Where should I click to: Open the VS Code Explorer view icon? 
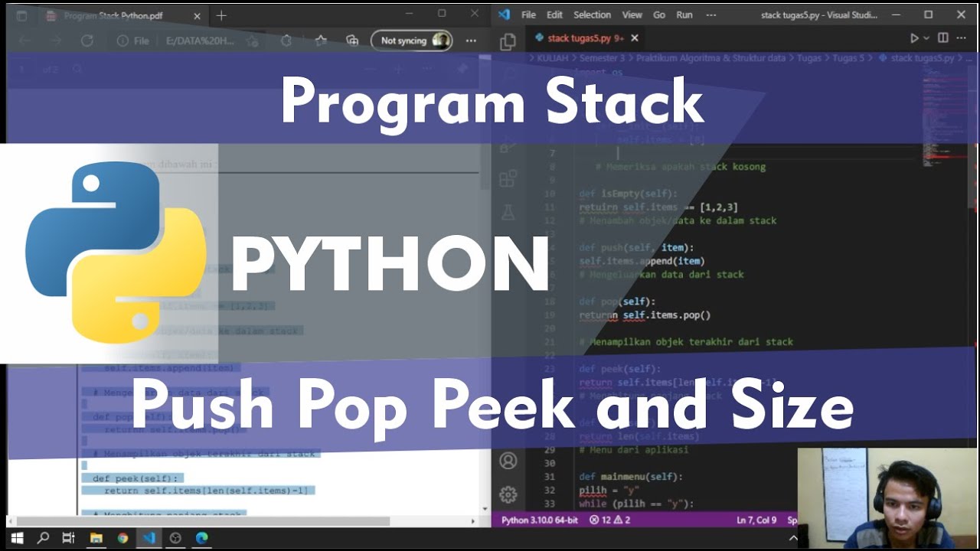[507, 42]
